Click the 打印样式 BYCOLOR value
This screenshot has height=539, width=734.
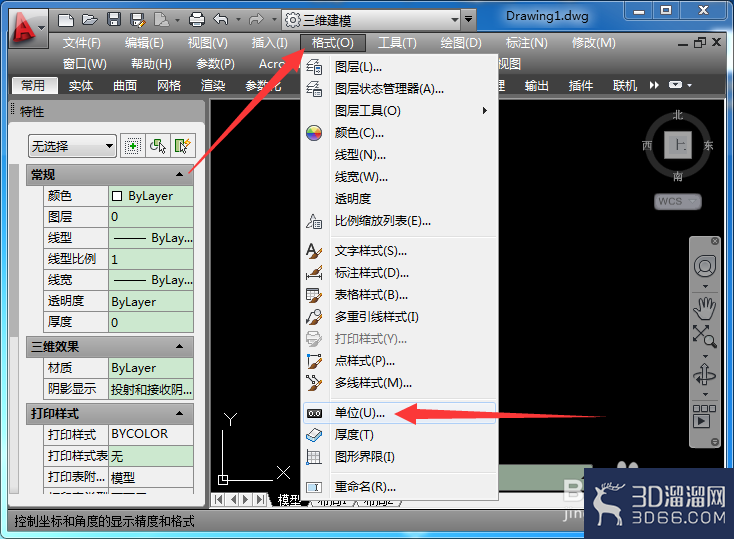pos(151,434)
